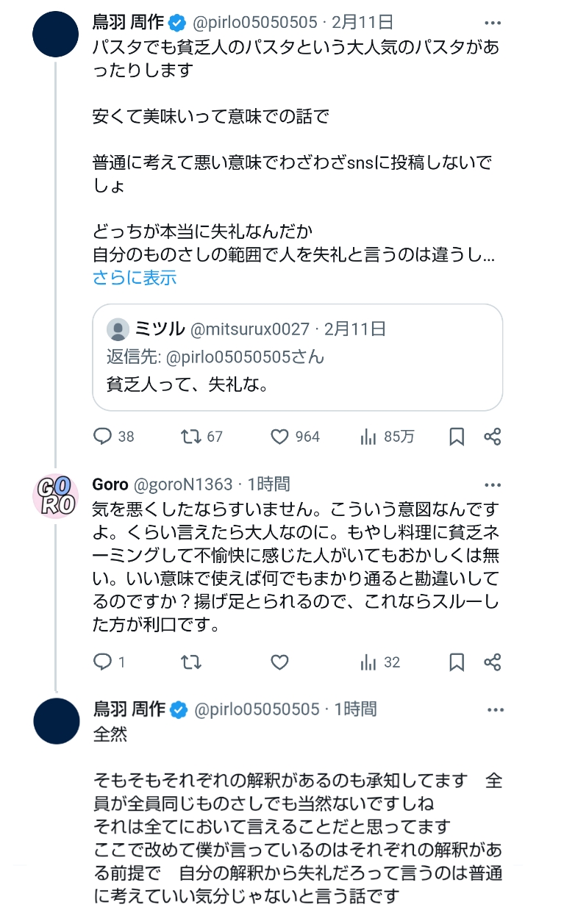Image resolution: width=564 pixels, height=924 pixels.
Task: Share Goro's reply
Action: point(493,662)
